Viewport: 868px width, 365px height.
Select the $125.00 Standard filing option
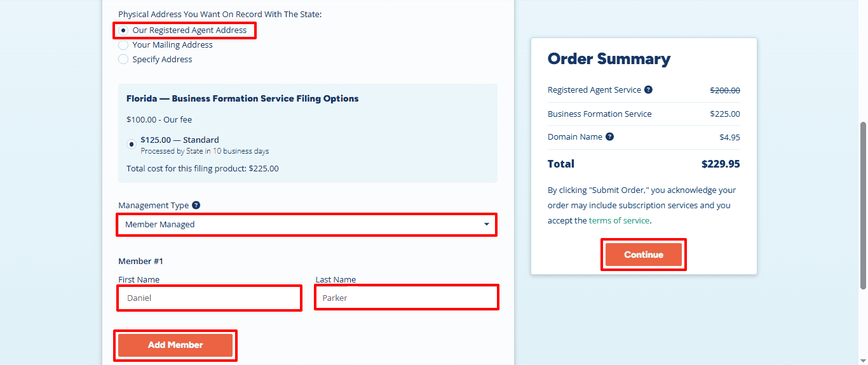132,145
